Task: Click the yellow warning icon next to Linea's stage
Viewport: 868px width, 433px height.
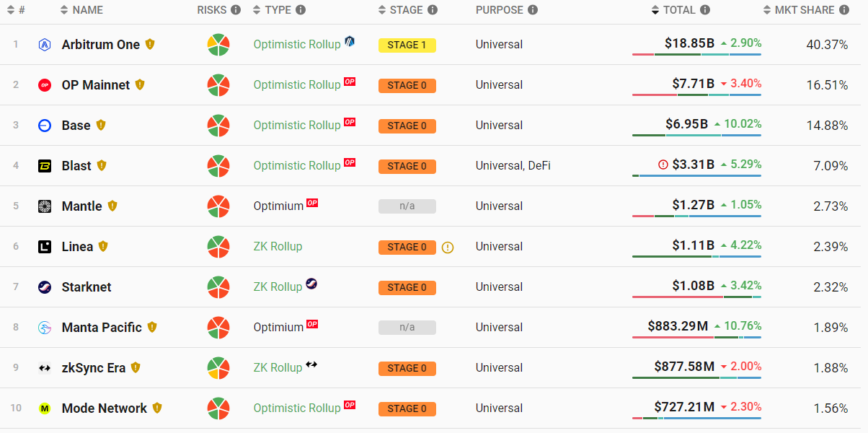Action: click(x=448, y=248)
